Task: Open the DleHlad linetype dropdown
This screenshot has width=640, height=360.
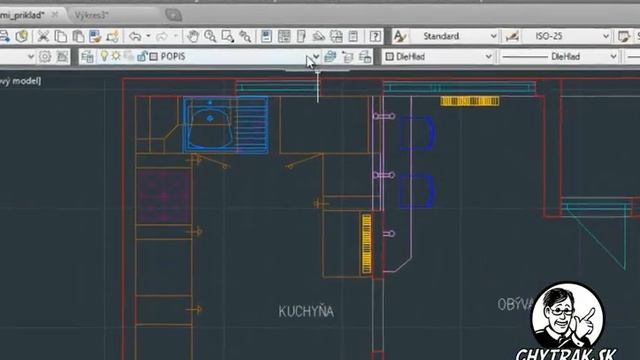Action: pos(613,56)
